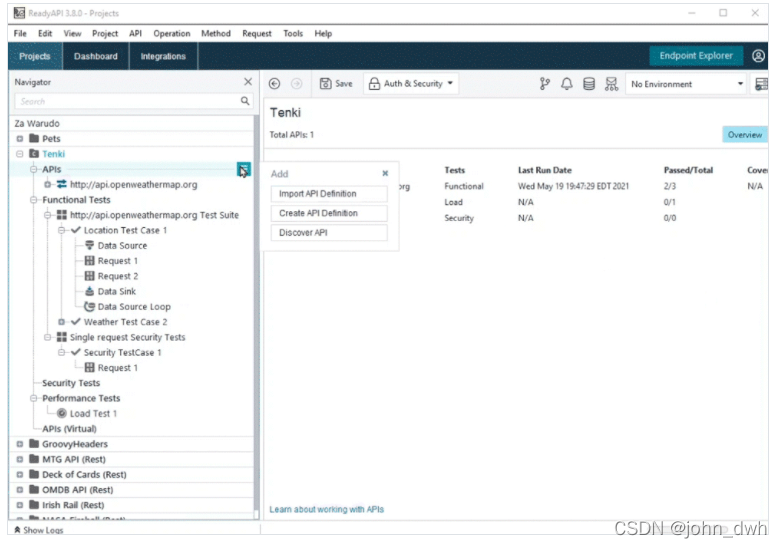This screenshot has width=782, height=548.
Task: Open the File menu
Action: click(20, 33)
